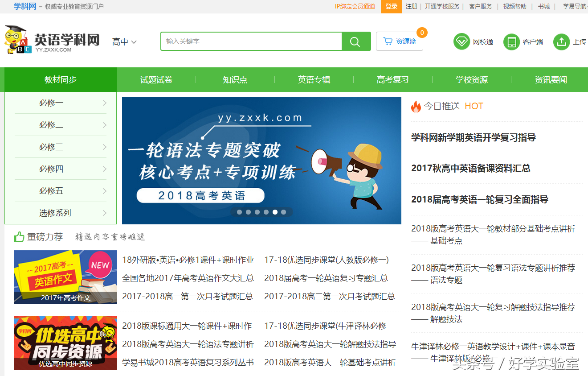Screen dimensions: 588x376
Task: Select the first carousel dot on banner
Action: [239, 212]
